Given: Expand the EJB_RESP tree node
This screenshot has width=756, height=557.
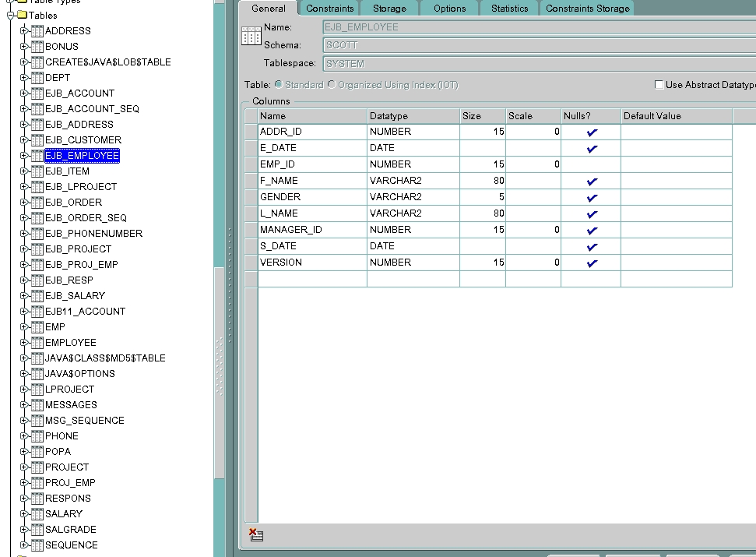Looking at the screenshot, I should tap(23, 280).
